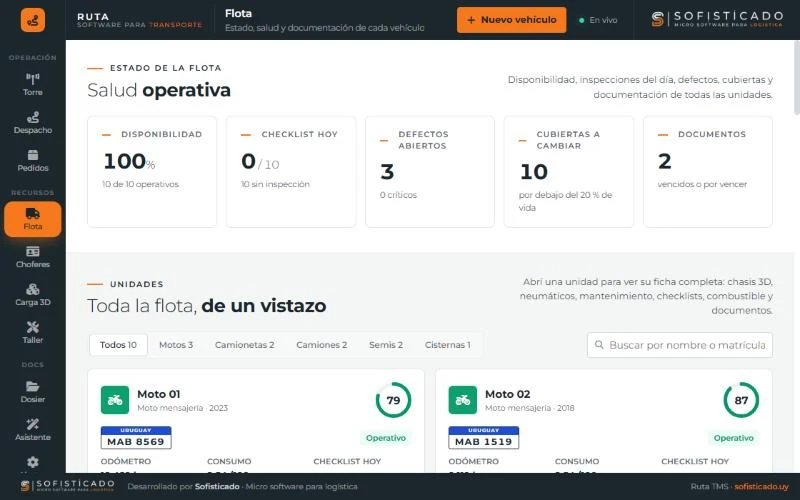Click the En vivo status indicator

(598, 20)
